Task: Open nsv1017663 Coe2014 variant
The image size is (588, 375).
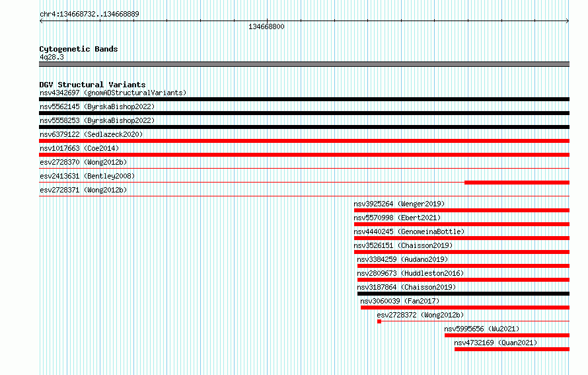Action: 79,148
